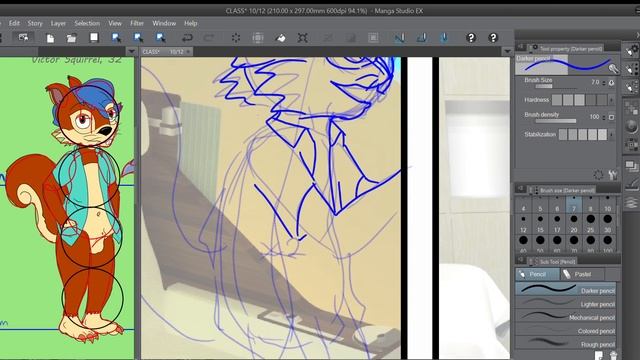Click the third page-with-cursor toolbar icon
Image resolution: width=640 pixels, height=360 pixels.
click(160, 38)
